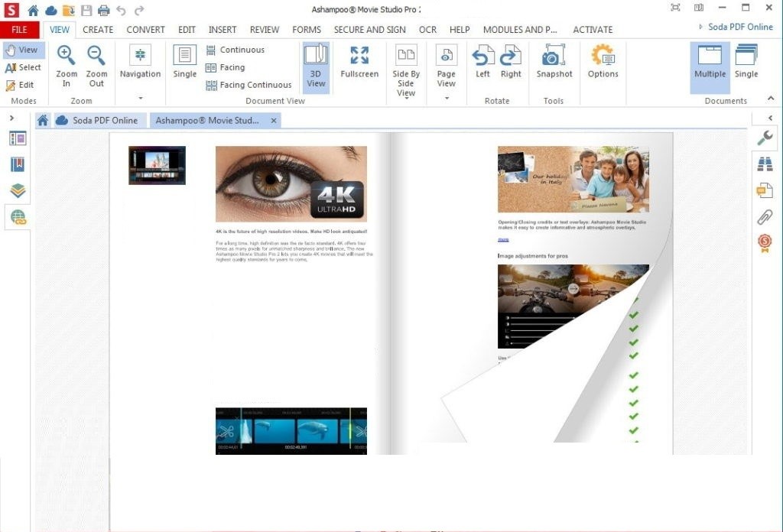Save the document with the floppy icon
The image size is (783, 532).
[x=86, y=10]
